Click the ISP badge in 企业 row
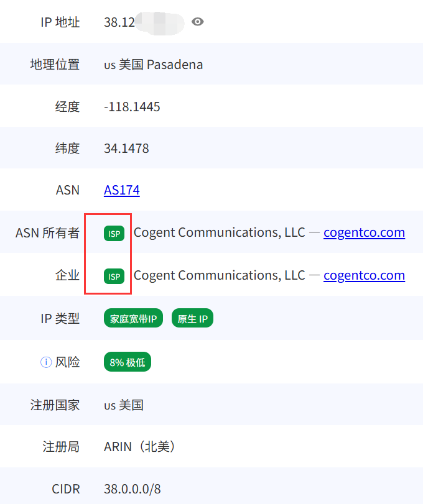This screenshot has width=423, height=504. click(x=114, y=276)
